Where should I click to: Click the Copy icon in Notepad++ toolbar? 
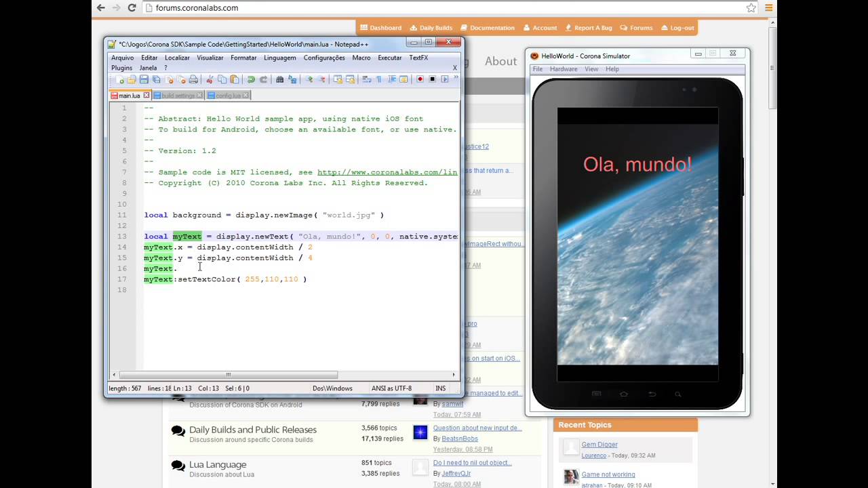(222, 79)
